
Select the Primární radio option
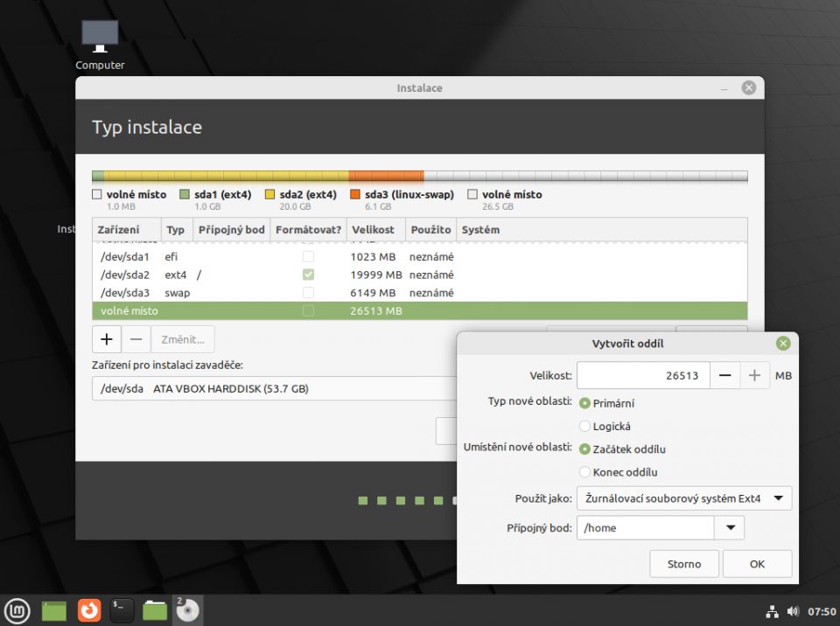point(607,403)
